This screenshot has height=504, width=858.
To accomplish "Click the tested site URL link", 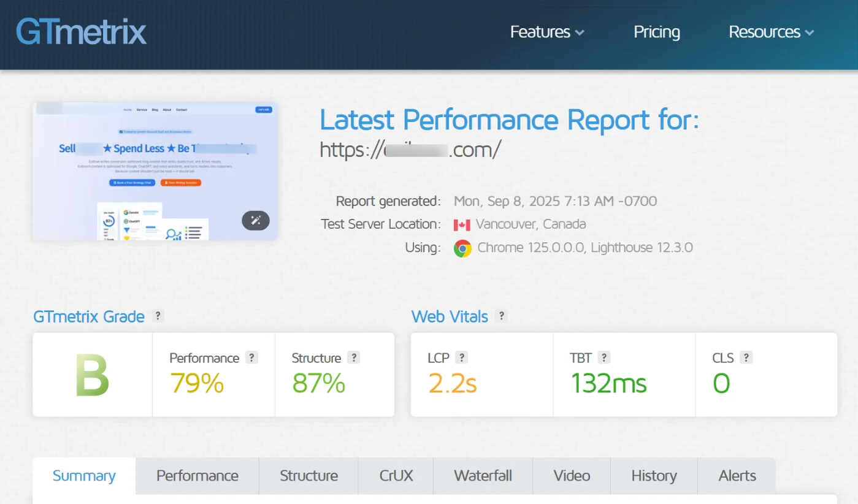I will pos(410,149).
